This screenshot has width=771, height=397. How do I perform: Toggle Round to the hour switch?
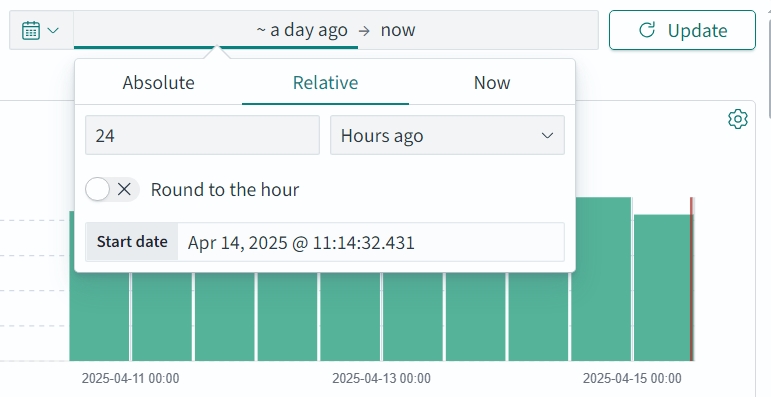click(x=113, y=189)
